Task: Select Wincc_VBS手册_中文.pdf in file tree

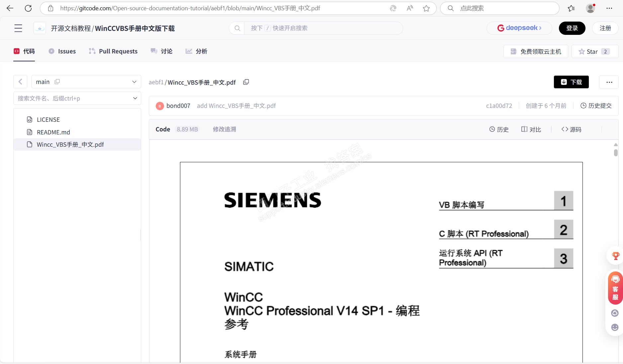Action: click(x=77, y=144)
